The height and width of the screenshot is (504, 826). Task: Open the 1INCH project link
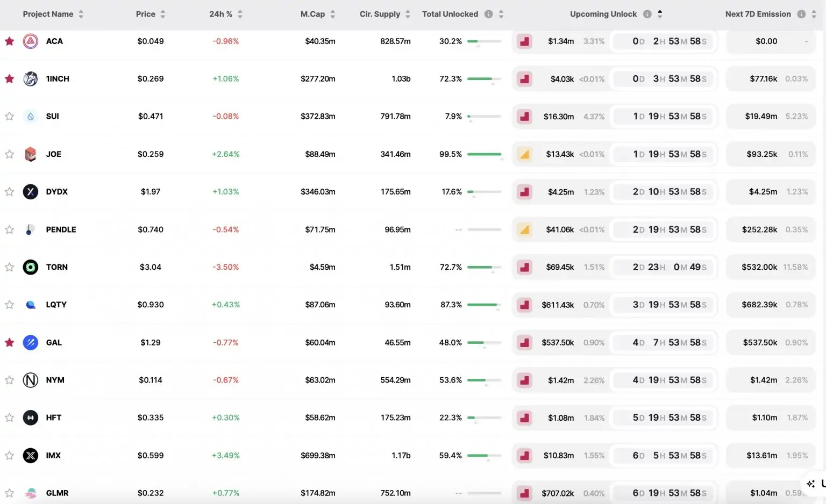(58, 79)
